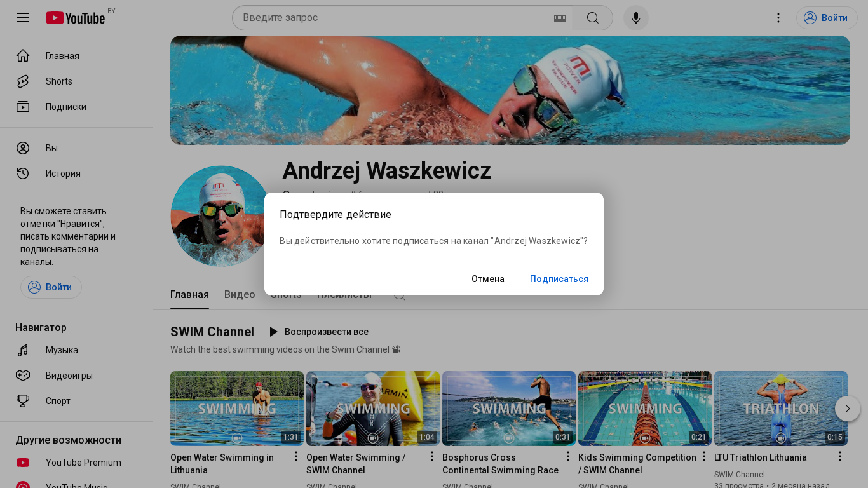
Task: Open options for Open Water Swimming / SWIM Channel
Action: [x=431, y=457]
